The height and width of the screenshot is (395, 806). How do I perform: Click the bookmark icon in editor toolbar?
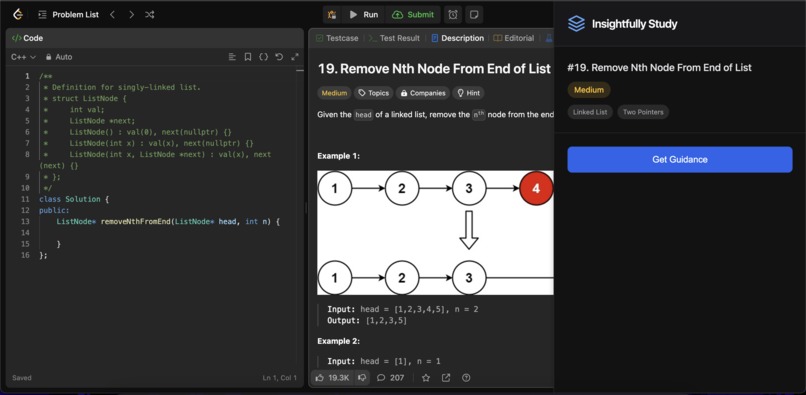[248, 57]
